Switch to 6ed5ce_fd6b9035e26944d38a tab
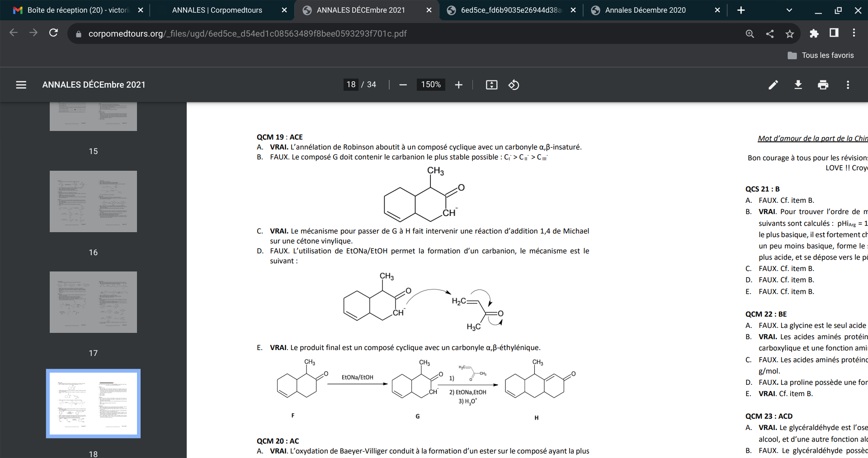868x458 pixels. 511,10
